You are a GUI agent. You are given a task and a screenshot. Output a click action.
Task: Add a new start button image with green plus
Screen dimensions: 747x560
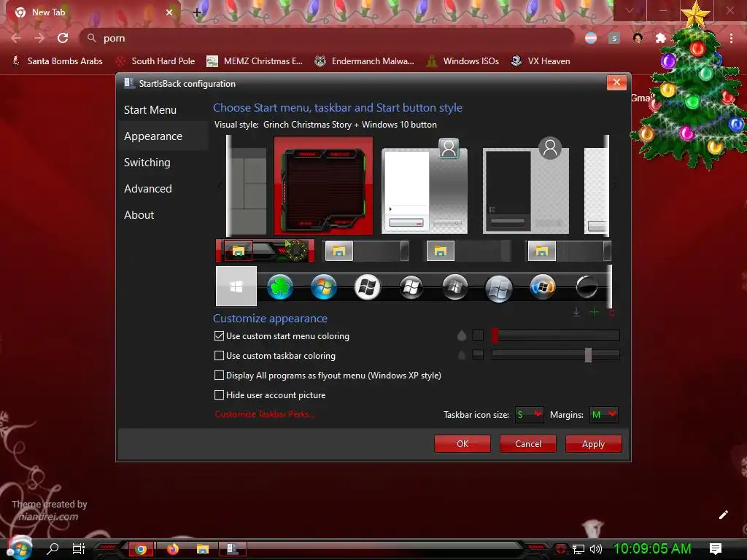point(595,312)
